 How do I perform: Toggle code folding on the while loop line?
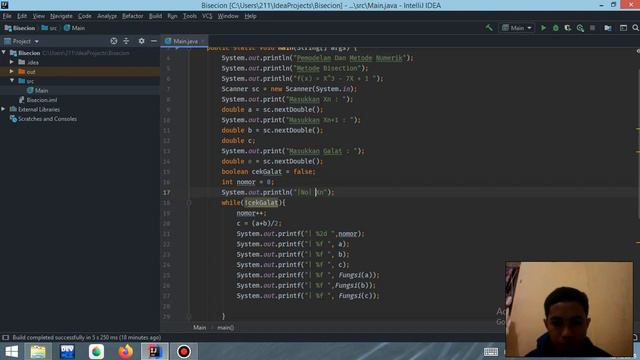click(189, 202)
